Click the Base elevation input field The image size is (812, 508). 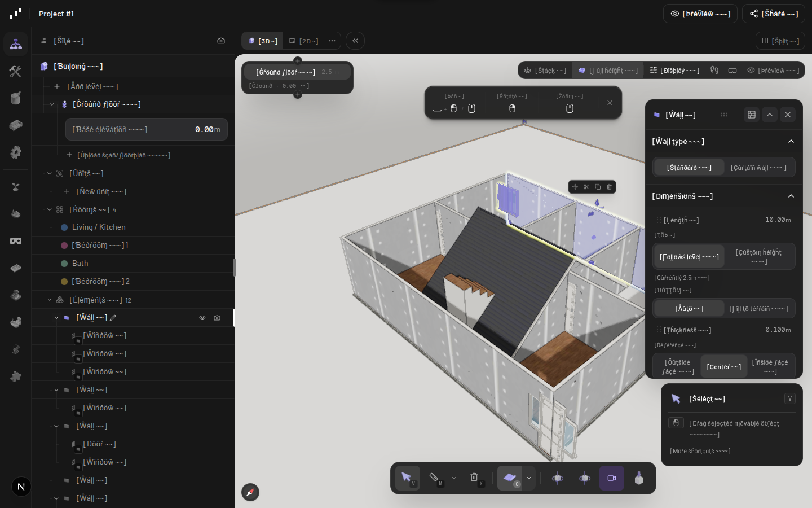click(x=147, y=129)
